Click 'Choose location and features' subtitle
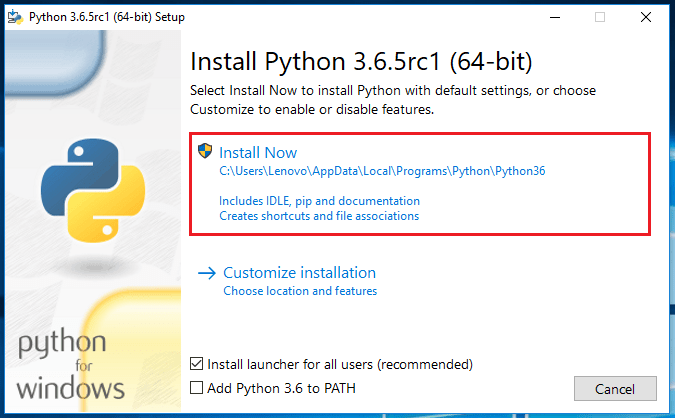The image size is (675, 418). tap(300, 291)
